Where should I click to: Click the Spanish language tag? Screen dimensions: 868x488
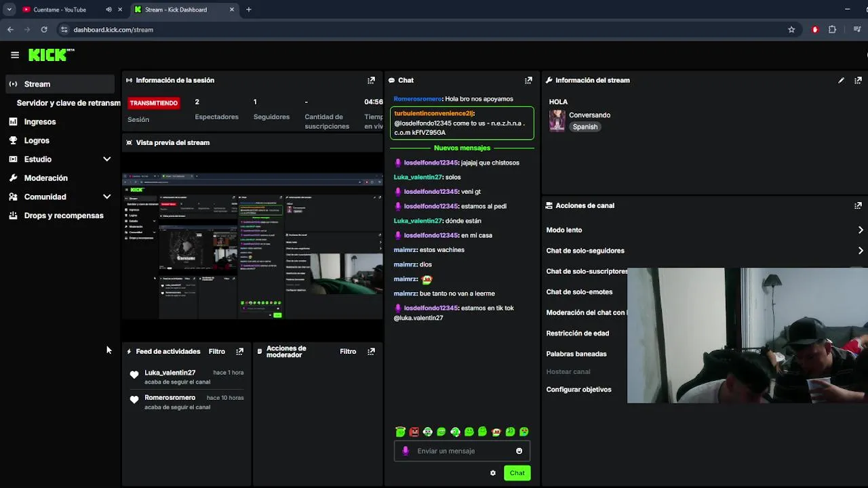pyautogui.click(x=585, y=127)
